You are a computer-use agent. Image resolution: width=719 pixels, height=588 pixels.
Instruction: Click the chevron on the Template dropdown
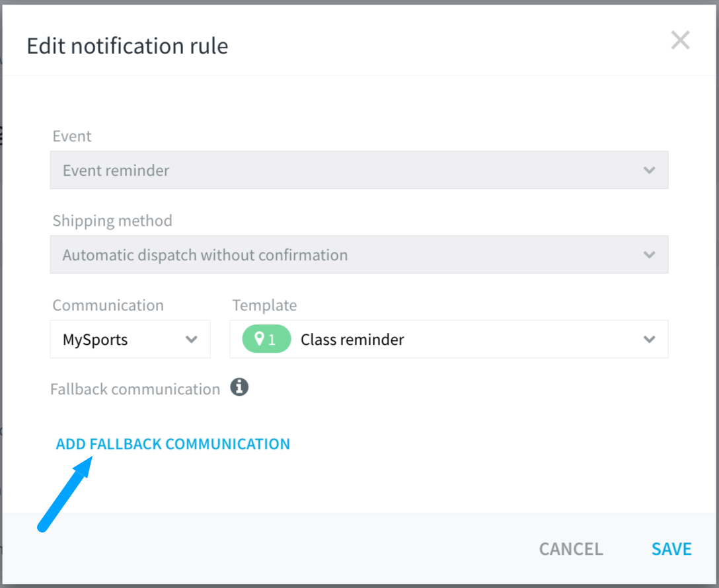click(x=650, y=339)
